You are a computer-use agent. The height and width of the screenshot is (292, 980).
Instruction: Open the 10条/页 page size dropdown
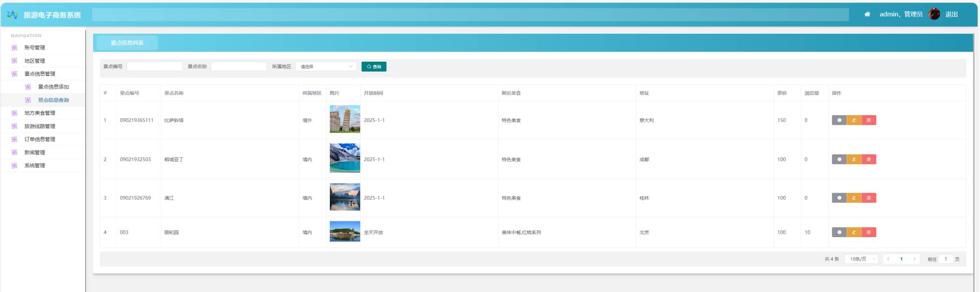pos(861,259)
